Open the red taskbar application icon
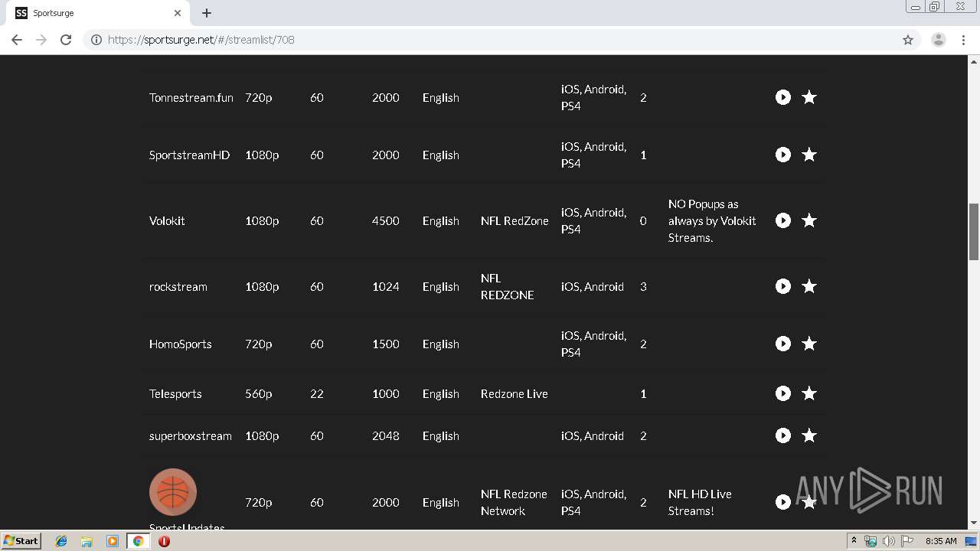 click(x=164, y=541)
